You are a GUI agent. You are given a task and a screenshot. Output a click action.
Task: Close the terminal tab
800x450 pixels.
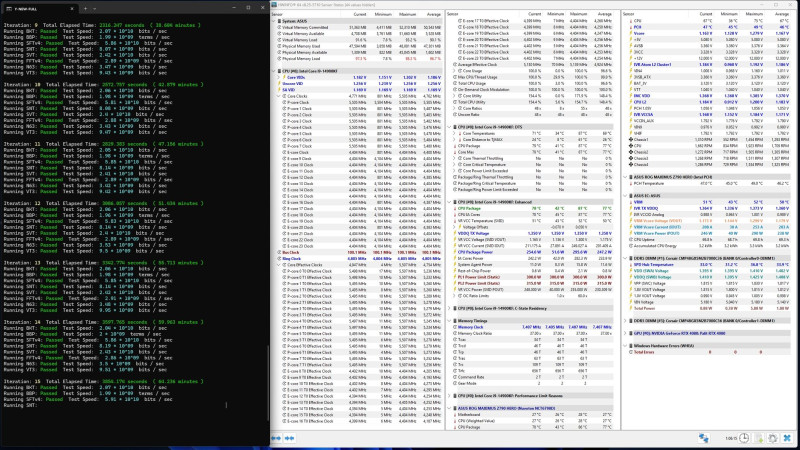click(72, 9)
